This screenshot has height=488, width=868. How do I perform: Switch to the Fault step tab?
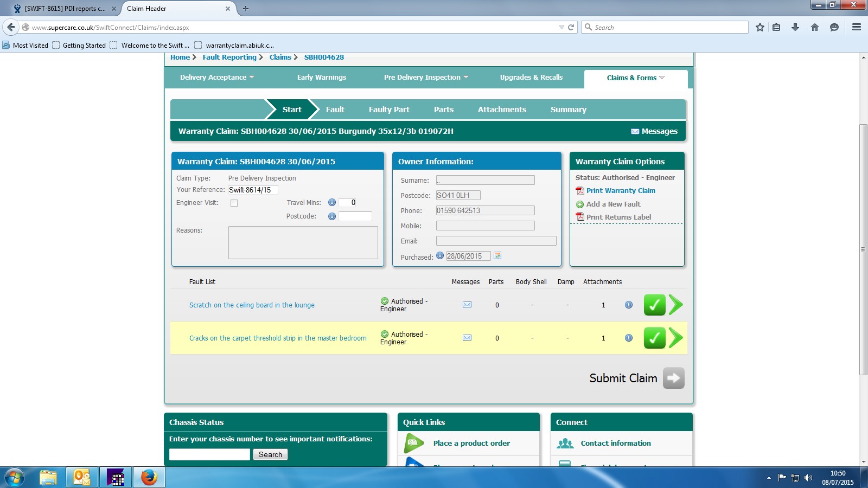[335, 110]
